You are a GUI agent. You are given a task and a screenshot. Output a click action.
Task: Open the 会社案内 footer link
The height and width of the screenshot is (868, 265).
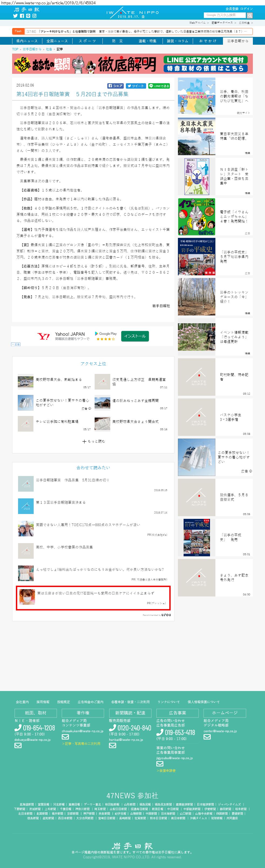point(22,702)
